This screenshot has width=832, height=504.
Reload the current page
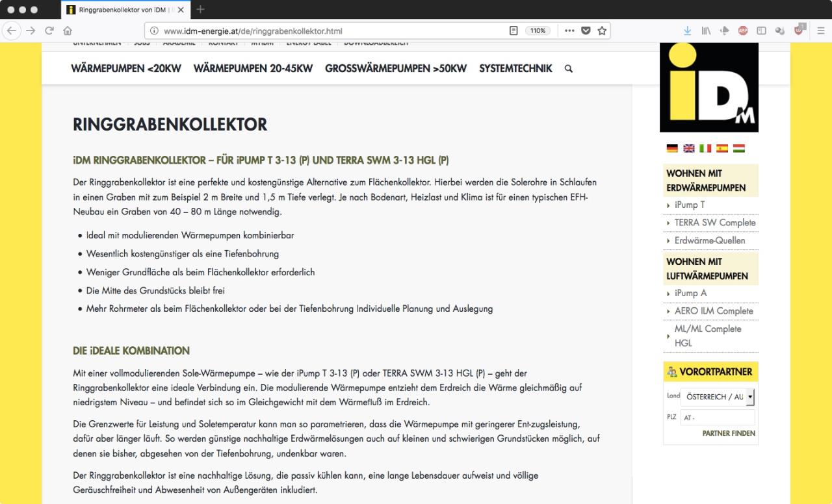click(49, 31)
